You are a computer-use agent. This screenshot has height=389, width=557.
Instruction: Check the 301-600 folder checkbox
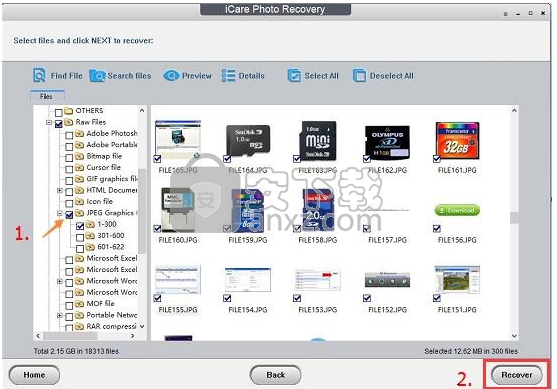tap(80, 237)
